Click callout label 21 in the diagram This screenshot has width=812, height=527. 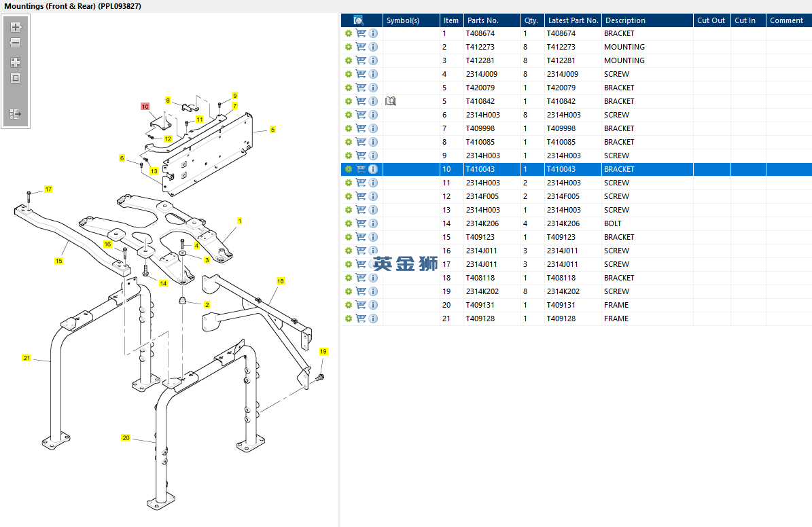click(x=27, y=358)
